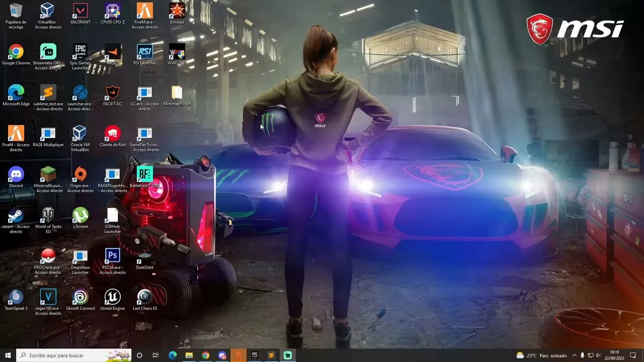This screenshot has height=362, width=644.
Task: Select the VALORANT desktop icon
Action: pyautogui.click(x=80, y=14)
